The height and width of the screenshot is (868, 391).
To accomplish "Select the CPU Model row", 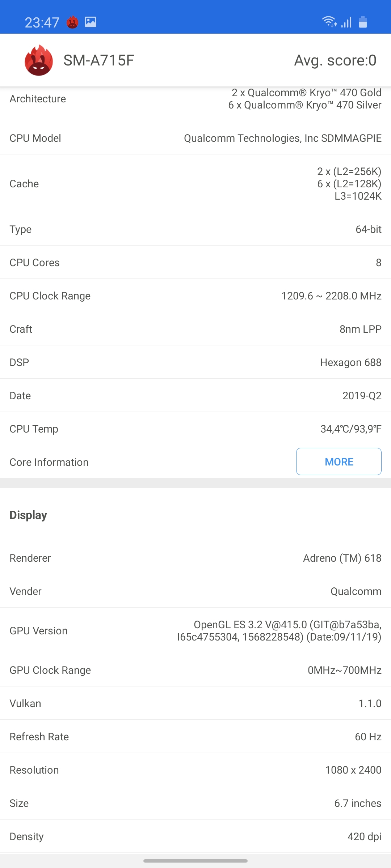I will (195, 138).
